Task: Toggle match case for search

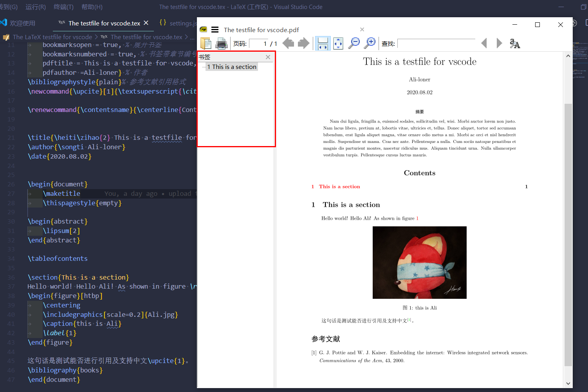Action: (x=515, y=43)
